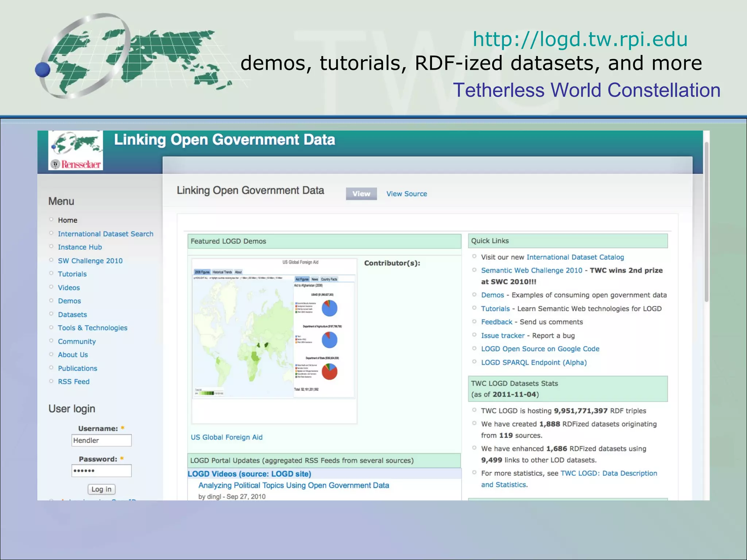Click the page vertical scrollbar

click(x=706, y=222)
